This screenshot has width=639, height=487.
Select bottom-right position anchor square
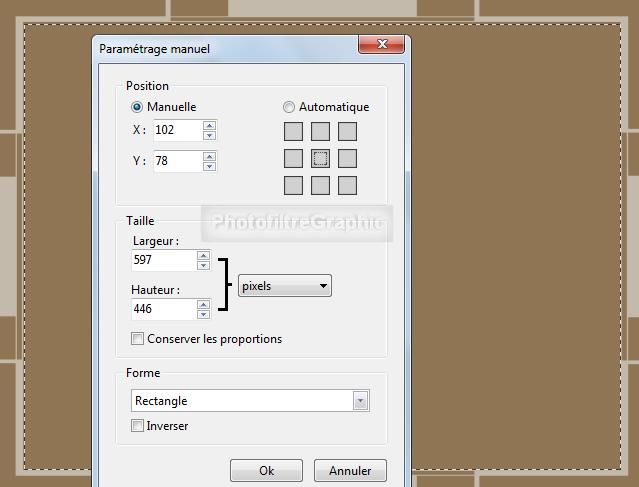347,185
